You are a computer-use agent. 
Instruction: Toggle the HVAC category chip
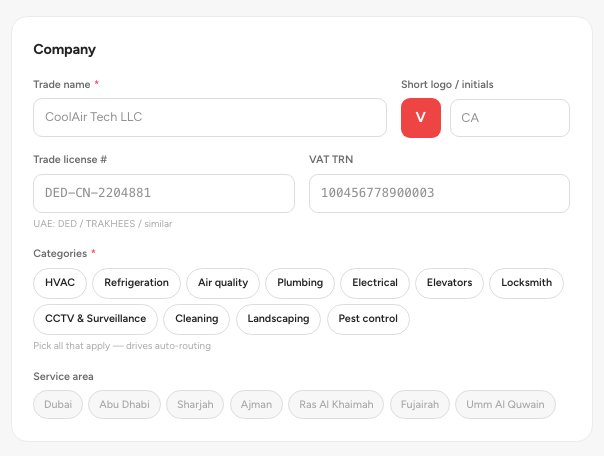[60, 283]
